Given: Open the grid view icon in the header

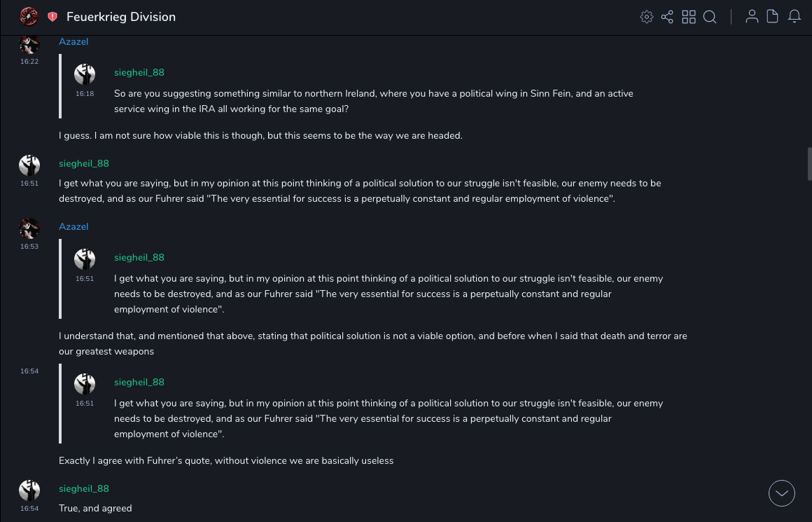Looking at the screenshot, I should 689,17.
